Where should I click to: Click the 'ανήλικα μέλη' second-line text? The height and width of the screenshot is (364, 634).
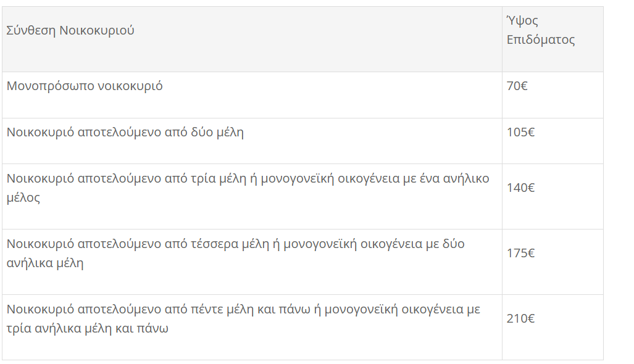pos(45,263)
